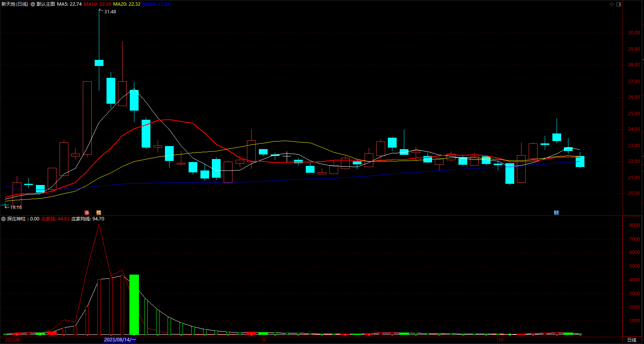Click the large green volume bar
This screenshot has height=344, width=644.
point(134,305)
